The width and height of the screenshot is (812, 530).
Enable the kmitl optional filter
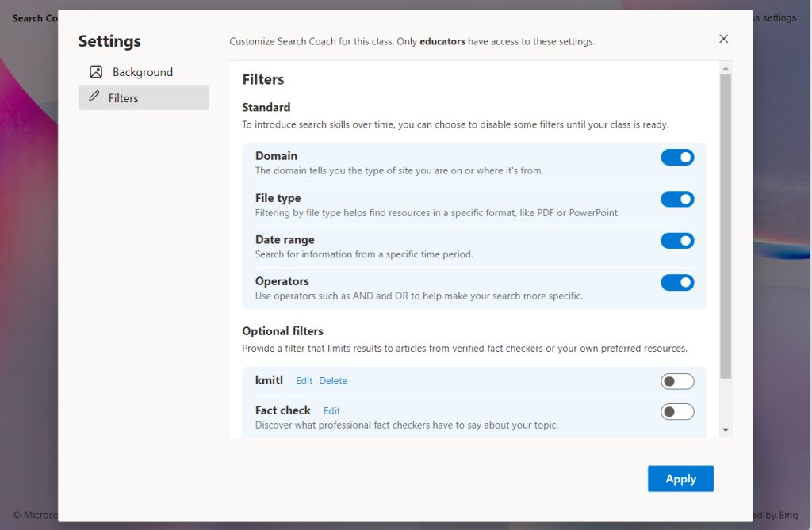pos(677,381)
